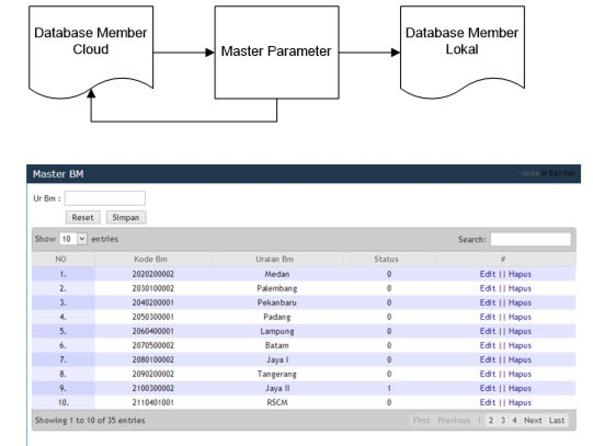593x446 pixels.
Task: Sort by Uraian Bm column header
Action: tap(275, 259)
